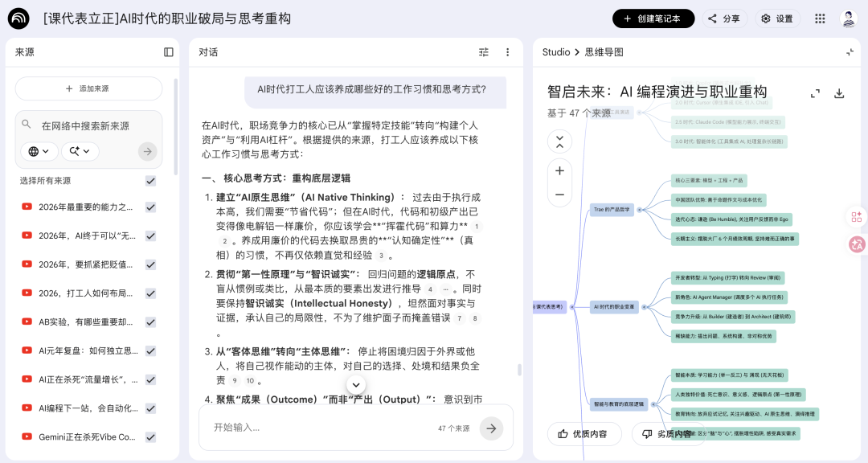Click the pink grid extension icon at right edge
The image size is (868, 463).
pyautogui.click(x=857, y=217)
